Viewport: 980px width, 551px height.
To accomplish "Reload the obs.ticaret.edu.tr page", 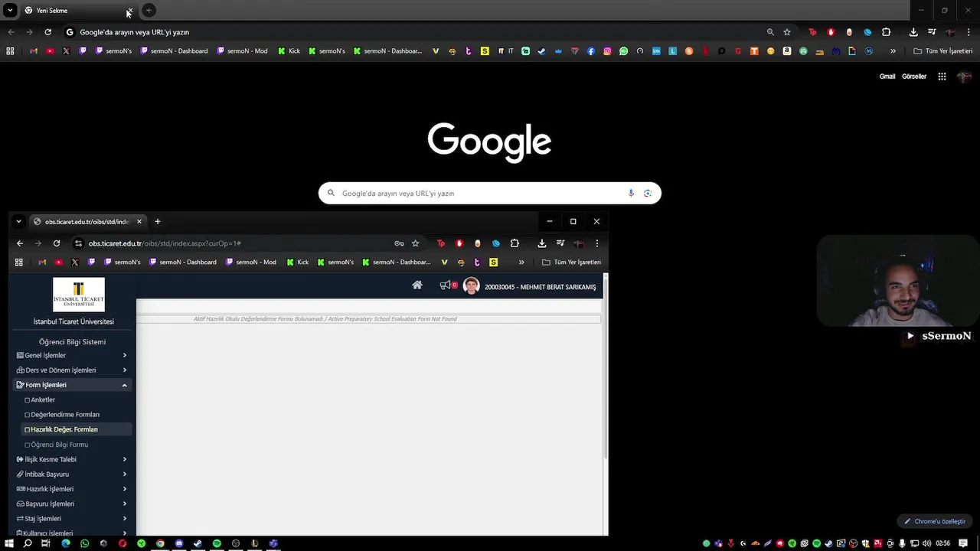I will [x=57, y=243].
